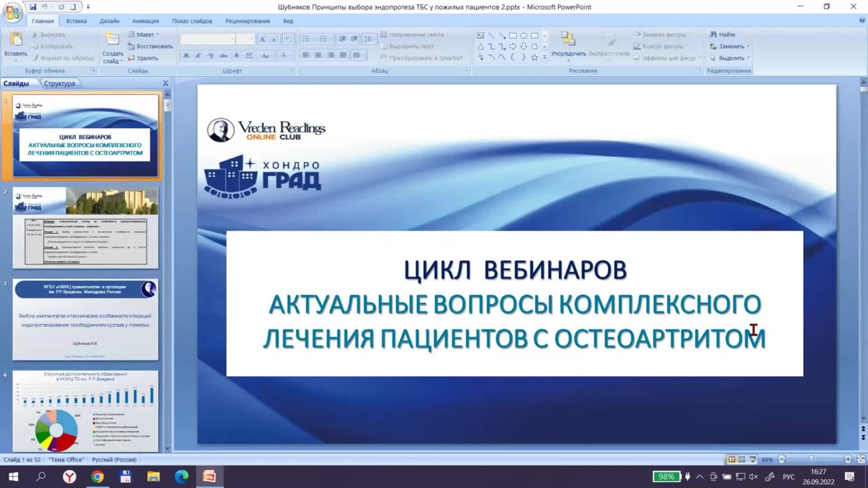
Task: Switch to the Структура pane tab
Action: coord(59,84)
